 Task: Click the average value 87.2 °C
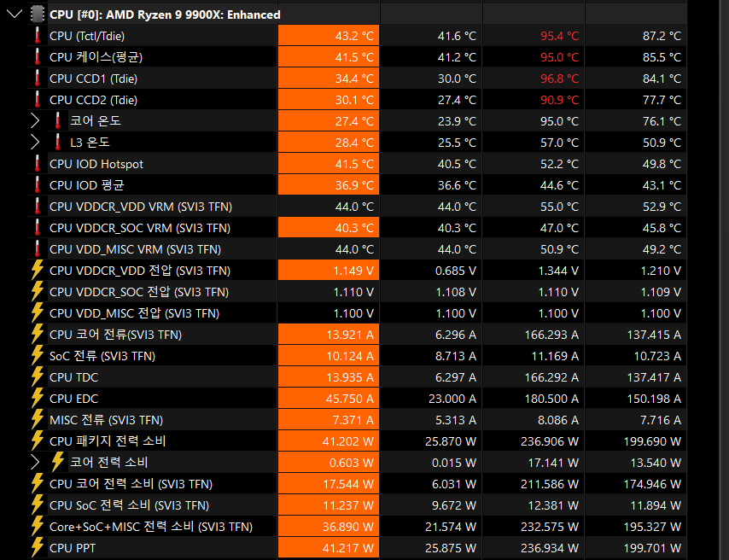662,36
